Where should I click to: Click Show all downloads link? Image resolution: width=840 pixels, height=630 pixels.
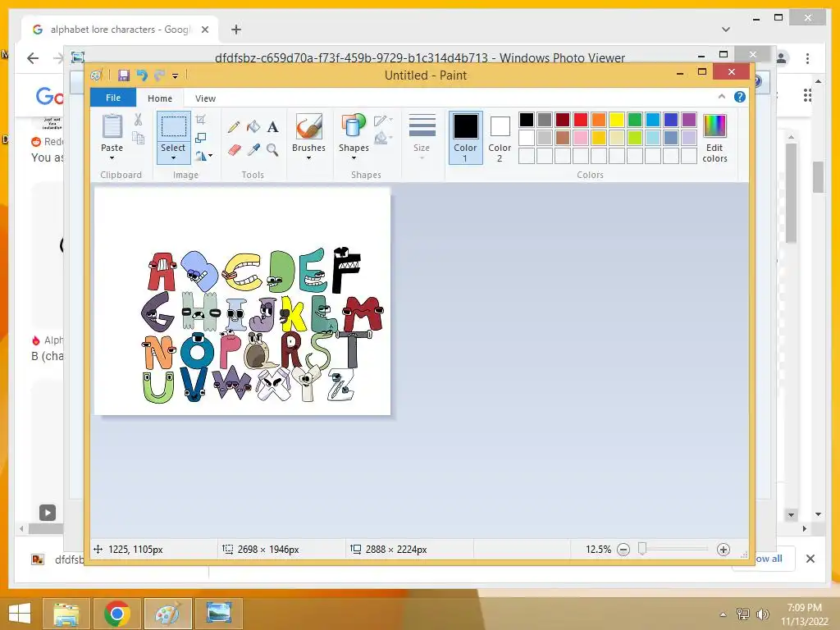(x=769, y=559)
